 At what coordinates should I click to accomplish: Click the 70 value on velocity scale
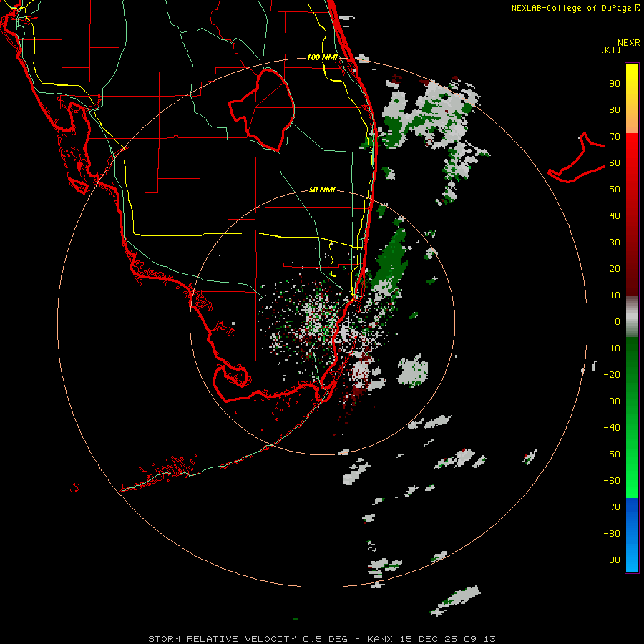(615, 137)
